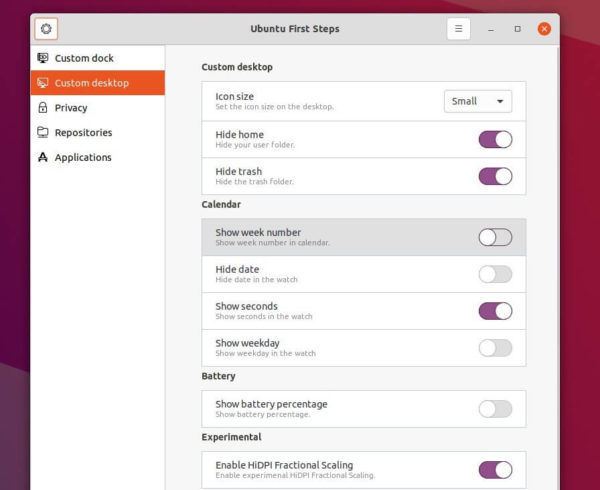Disable the Hide home switch
Screen dimensions: 600x490
[495, 139]
